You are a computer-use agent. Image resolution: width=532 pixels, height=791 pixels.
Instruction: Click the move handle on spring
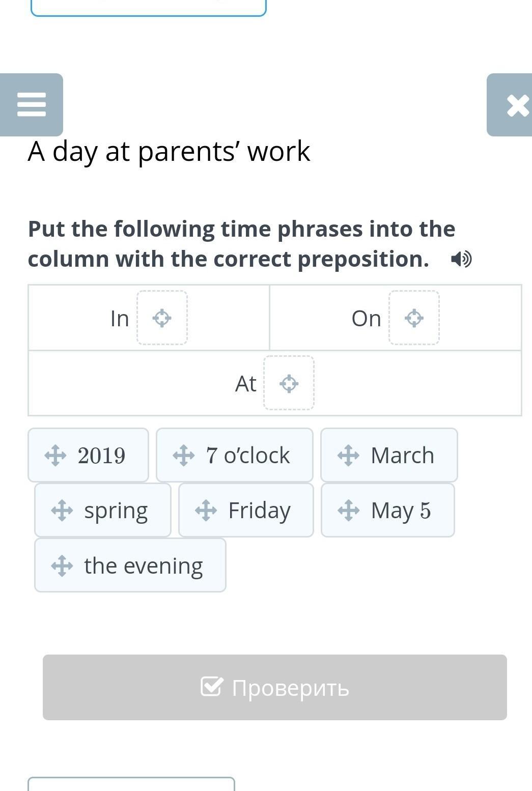point(62,511)
